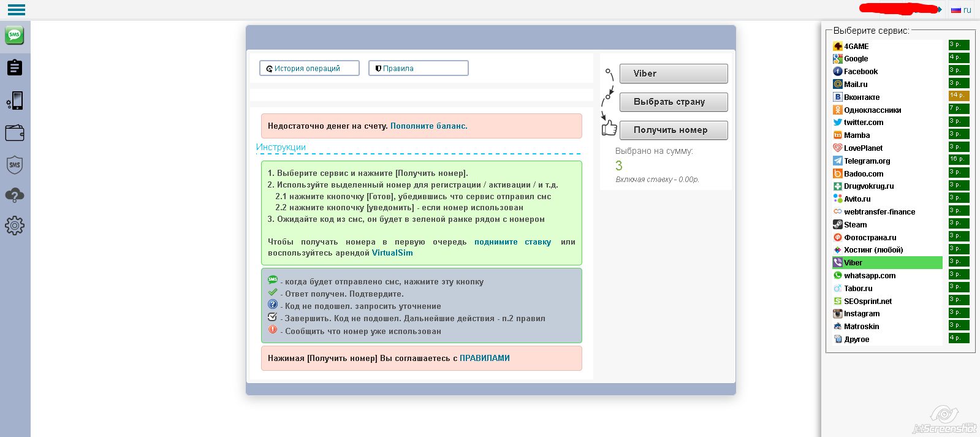Click the red exclamation legend icon
Screen dimensions: 980x437
tap(273, 329)
